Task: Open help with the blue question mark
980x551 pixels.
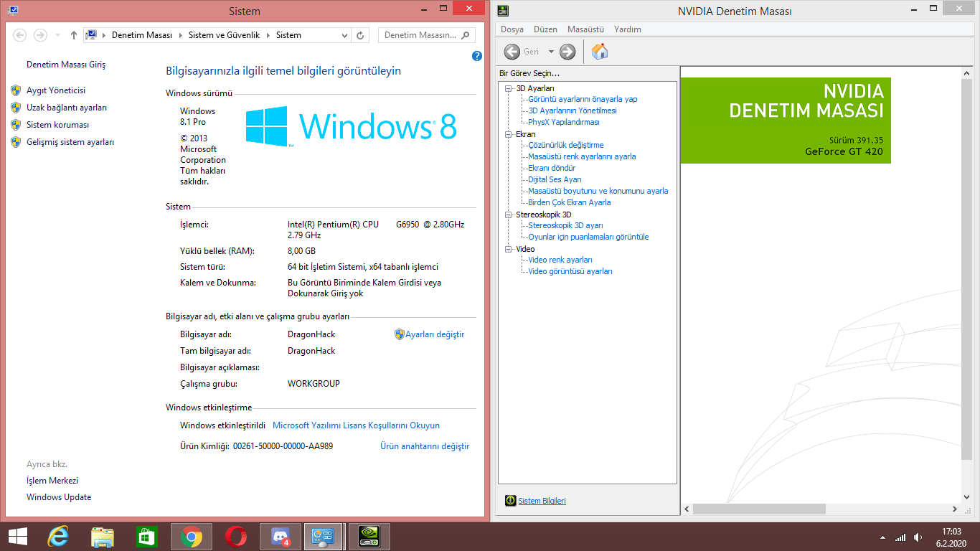Action: [477, 56]
